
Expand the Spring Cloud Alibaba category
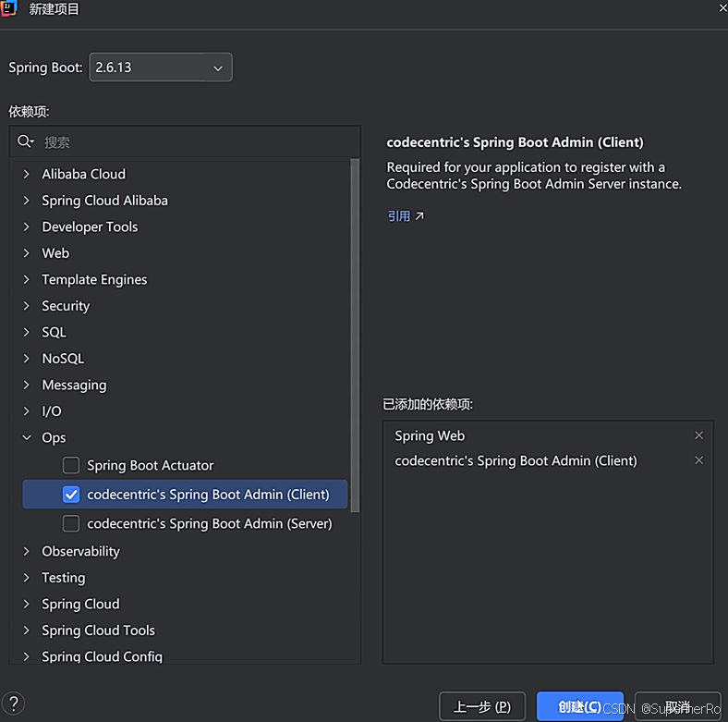(x=27, y=201)
